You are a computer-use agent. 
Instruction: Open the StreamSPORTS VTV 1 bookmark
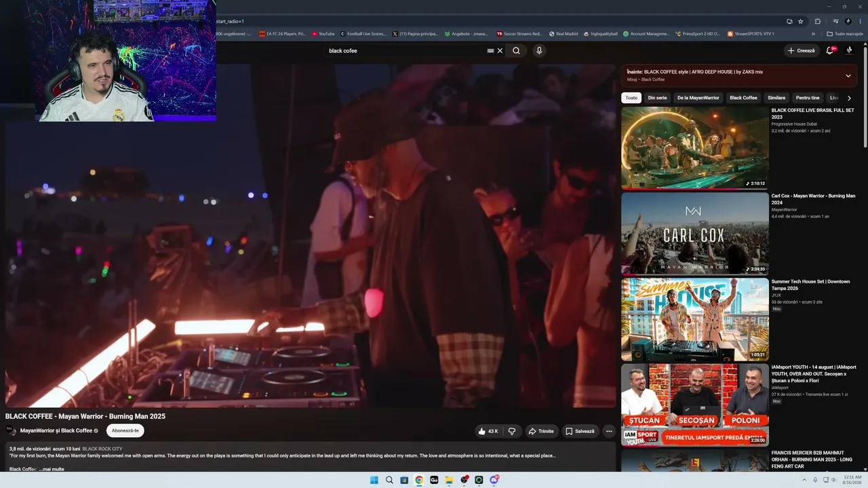click(751, 33)
